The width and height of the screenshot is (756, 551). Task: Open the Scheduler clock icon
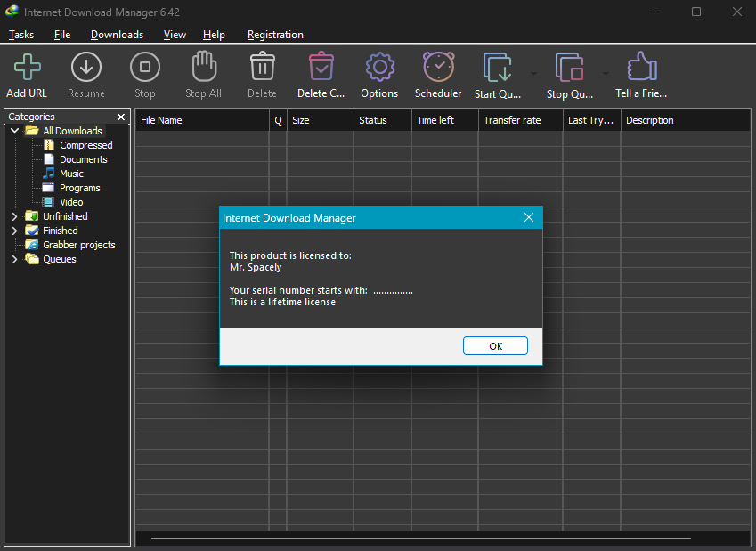coord(439,67)
